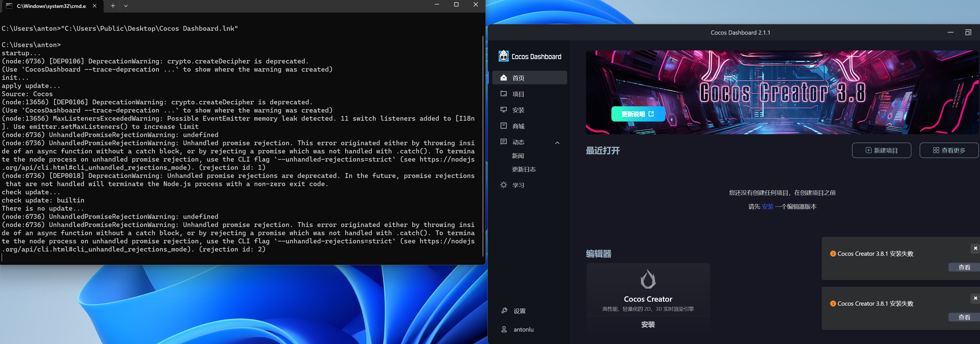
Task: Select the 新闻 news submenu item
Action: pos(518,156)
